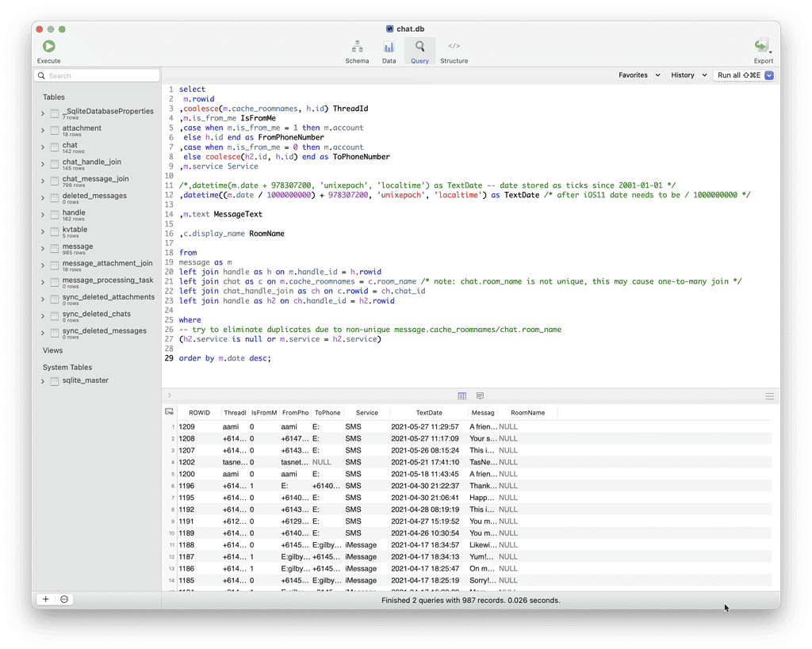Sort by the ROWID column header

click(x=199, y=413)
